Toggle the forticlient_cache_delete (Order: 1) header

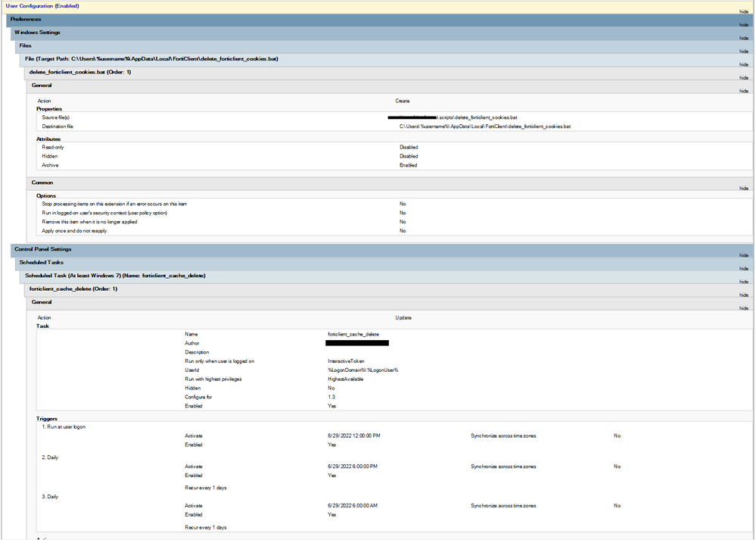coord(73,289)
